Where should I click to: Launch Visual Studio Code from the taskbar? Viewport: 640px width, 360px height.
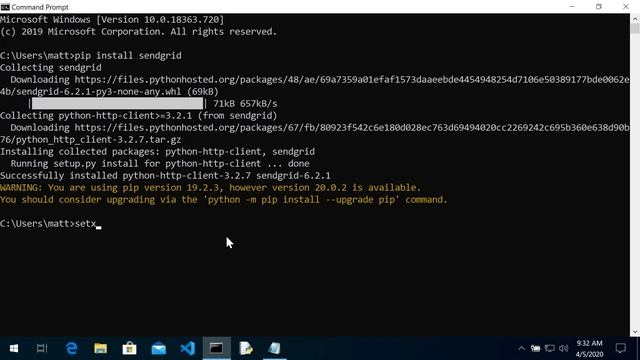(188, 348)
